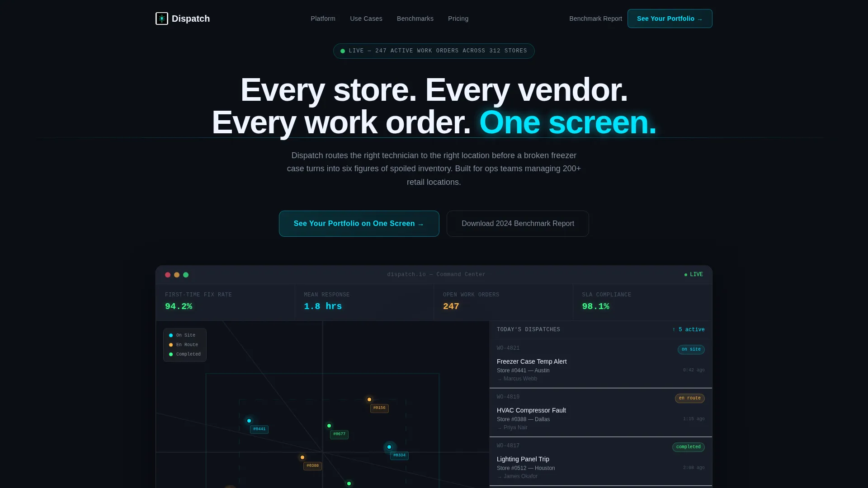
Task: Click the header See Your Portfolio button
Action: click(670, 19)
